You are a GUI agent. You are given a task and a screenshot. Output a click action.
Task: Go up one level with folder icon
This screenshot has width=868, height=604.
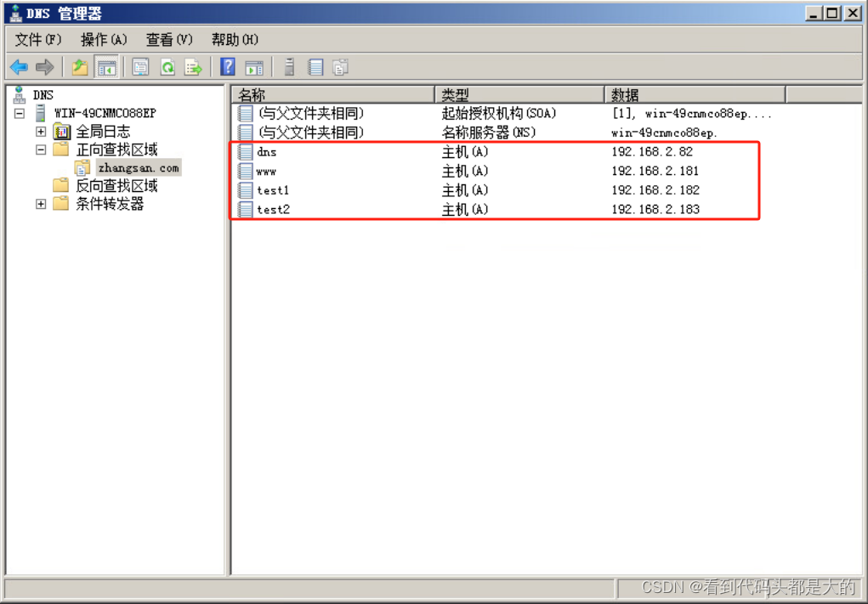click(80, 67)
